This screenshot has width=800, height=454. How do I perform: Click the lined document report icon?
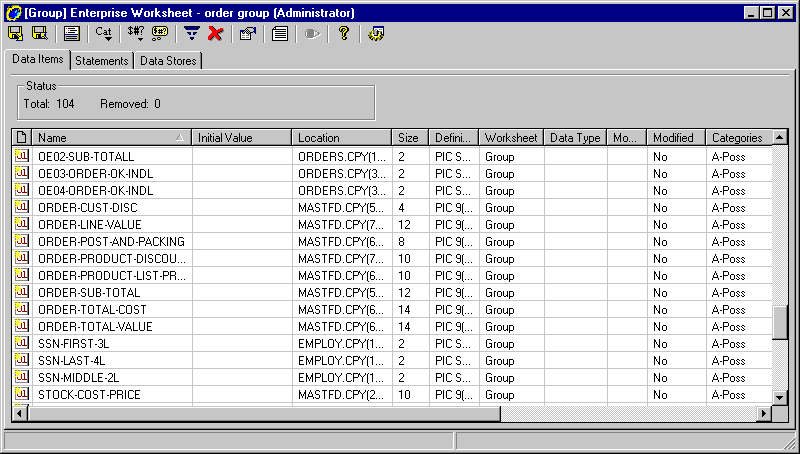(280, 34)
